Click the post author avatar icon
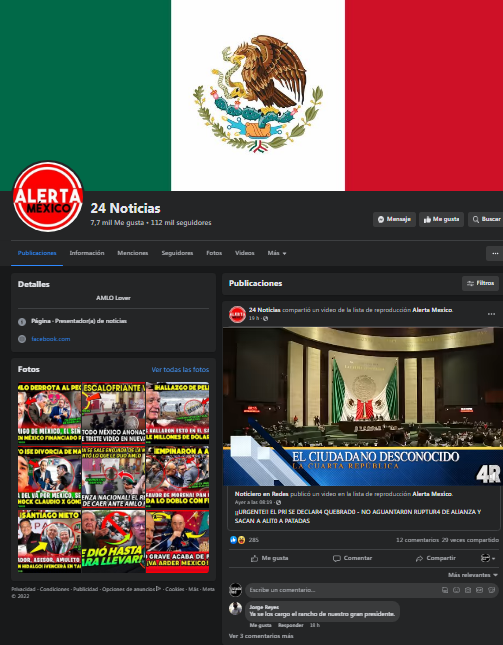Image resolution: width=503 pixels, height=645 pixels. coord(237,314)
